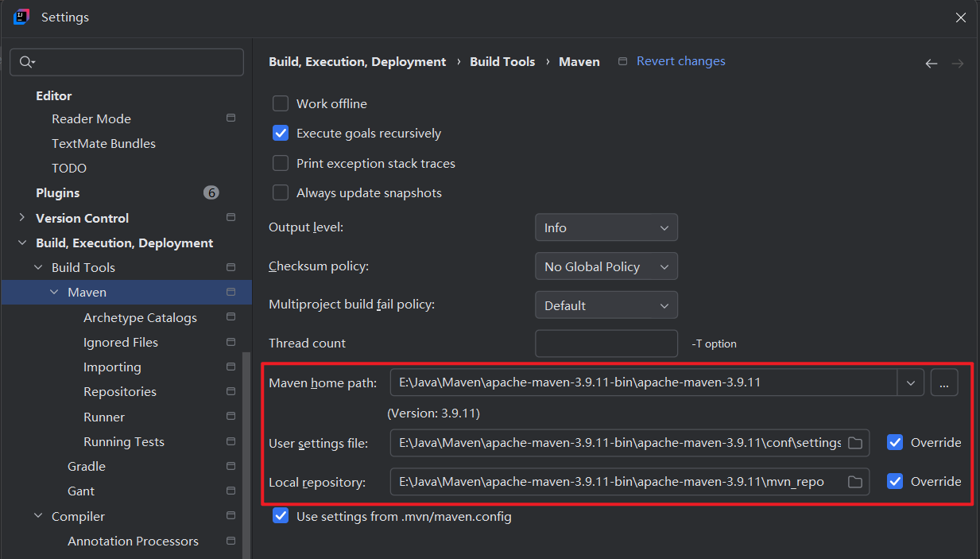Collapse the Maven tree node
Image resolution: width=980 pixels, height=559 pixels.
(x=54, y=292)
